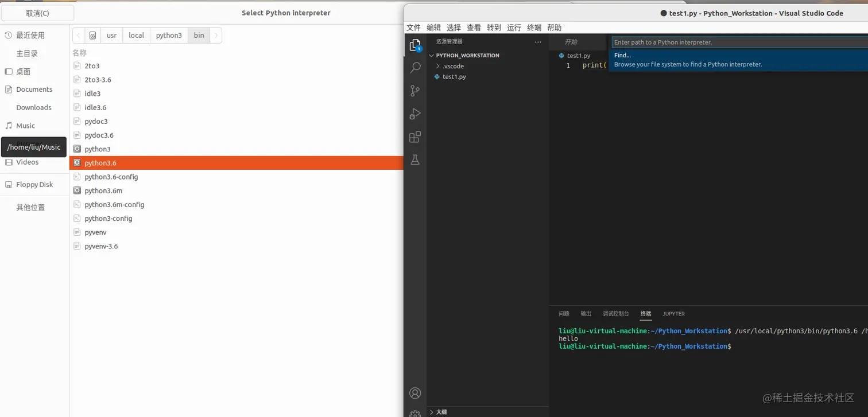
Task: Open Music in the file dialog sidebar
Action: 34,126
